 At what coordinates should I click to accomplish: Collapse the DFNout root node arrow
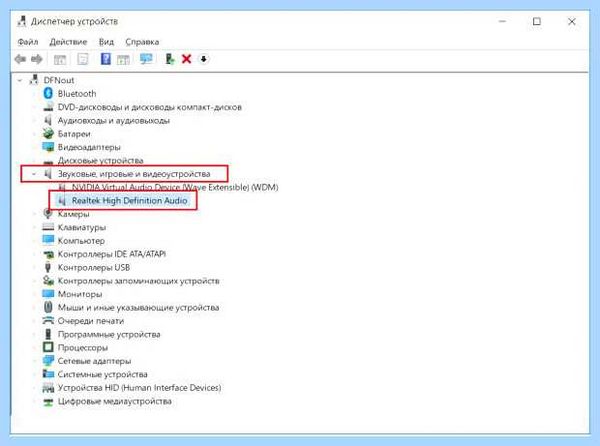click(20, 80)
